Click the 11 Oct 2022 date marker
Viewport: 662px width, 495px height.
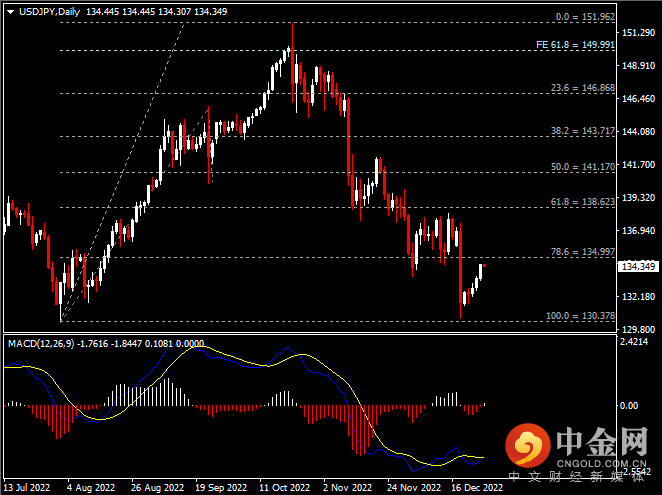tap(283, 488)
